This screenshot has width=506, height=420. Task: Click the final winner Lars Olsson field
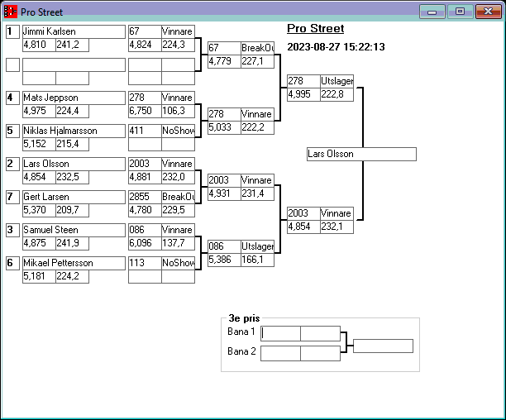click(360, 154)
